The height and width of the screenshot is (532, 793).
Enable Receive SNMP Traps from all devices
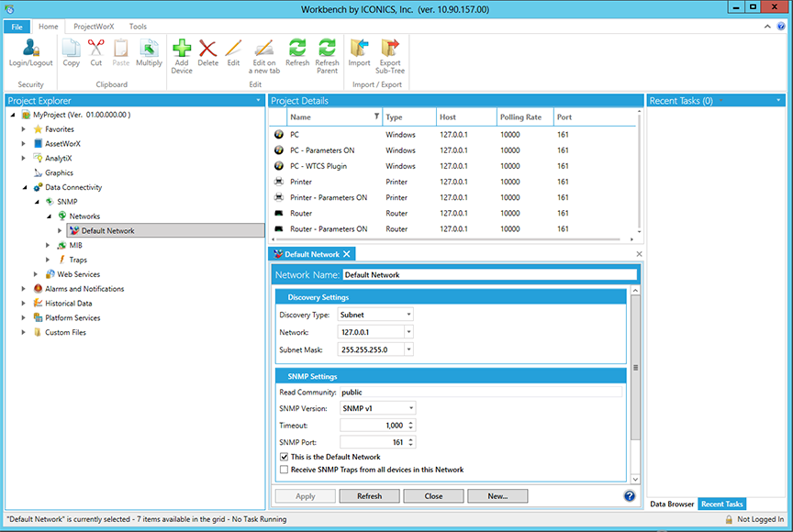click(x=285, y=470)
